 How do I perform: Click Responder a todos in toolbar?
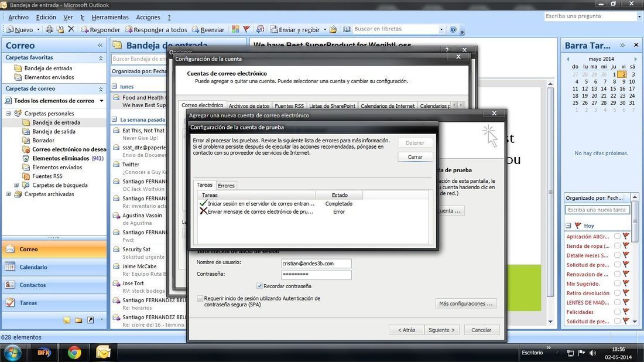156,30
